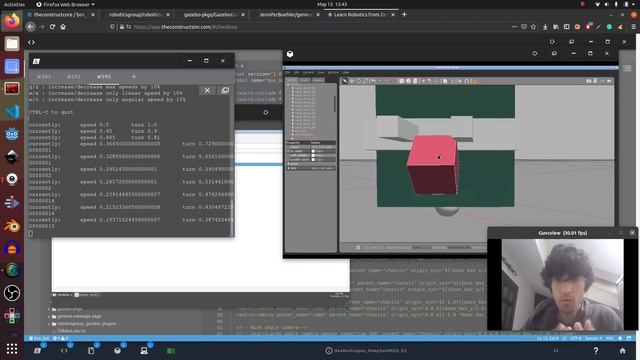Expand the second model in Gazebo world tree

click(293, 92)
